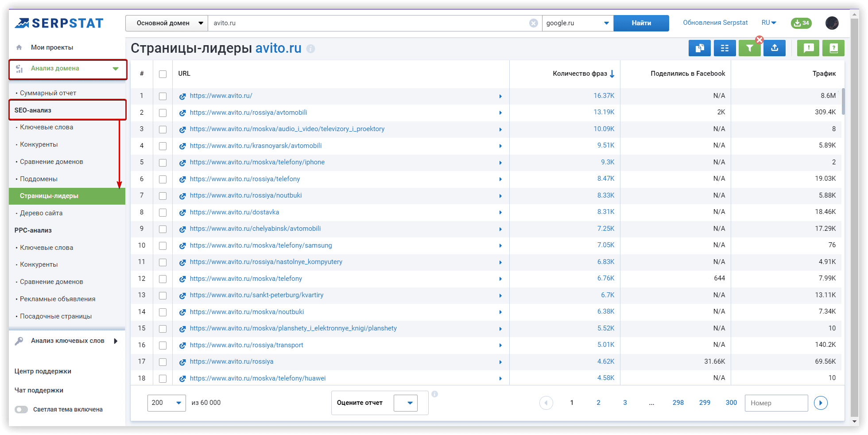Open external link icon for krasnoyarsk/avtomobili row
868x435 pixels.
coord(182,146)
